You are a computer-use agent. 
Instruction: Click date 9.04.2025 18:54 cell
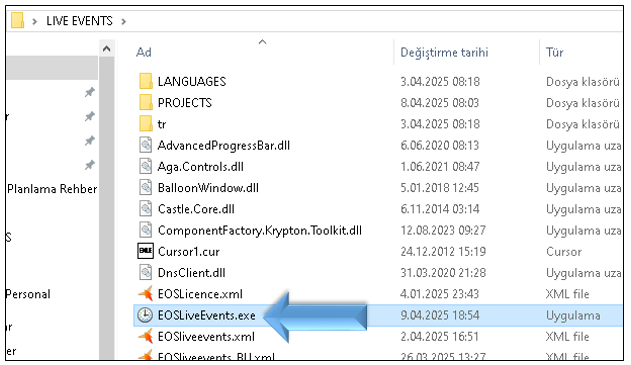tap(440, 315)
